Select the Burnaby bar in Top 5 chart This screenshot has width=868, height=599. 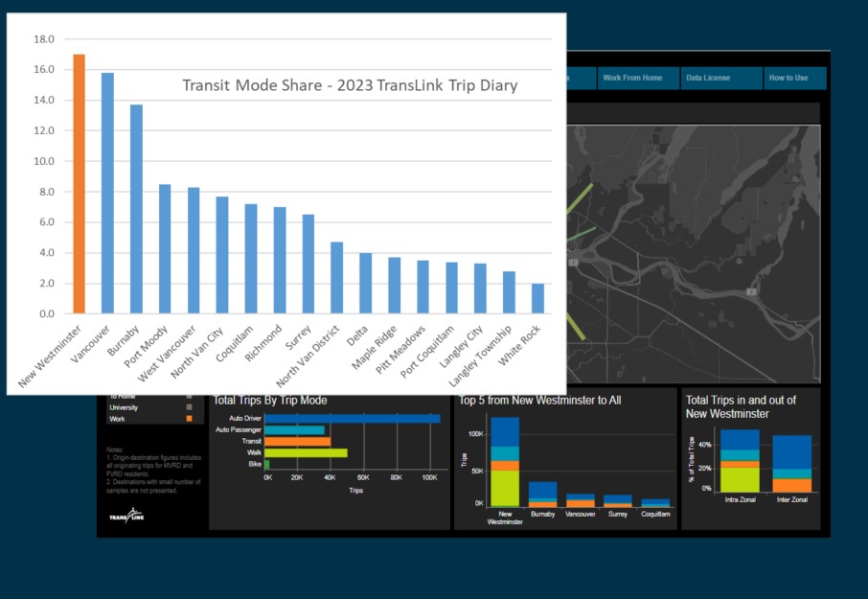pos(542,494)
